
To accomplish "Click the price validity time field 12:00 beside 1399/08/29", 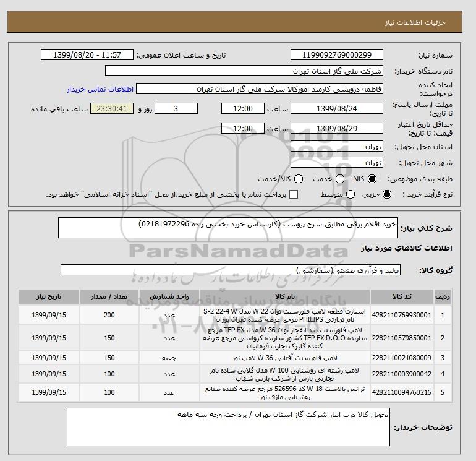I will [243, 128].
